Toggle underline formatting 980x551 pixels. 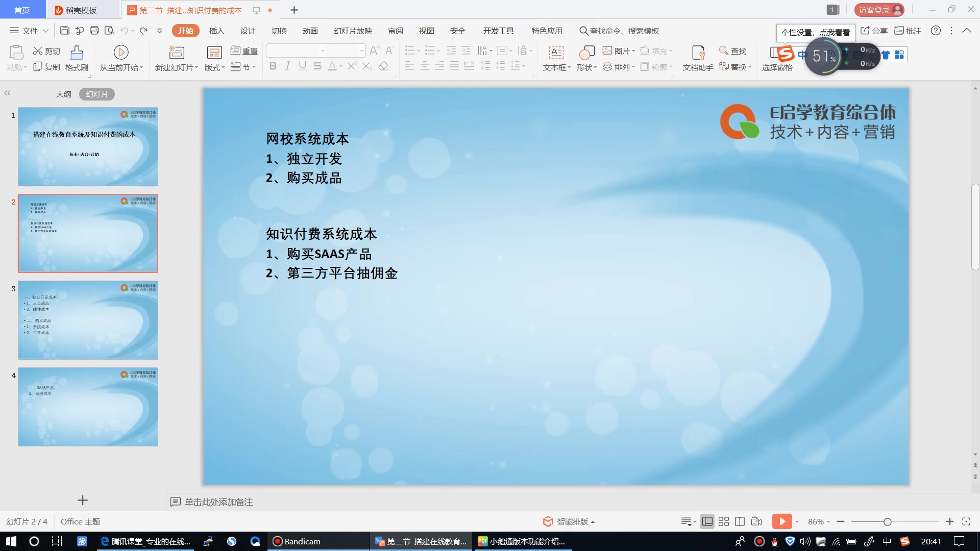[x=302, y=66]
